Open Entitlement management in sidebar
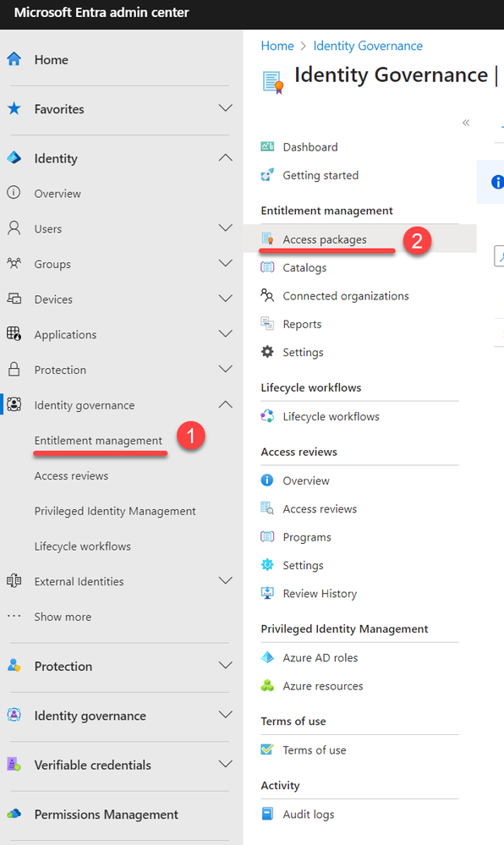Screen dimensions: 504x845 [x=98, y=441]
